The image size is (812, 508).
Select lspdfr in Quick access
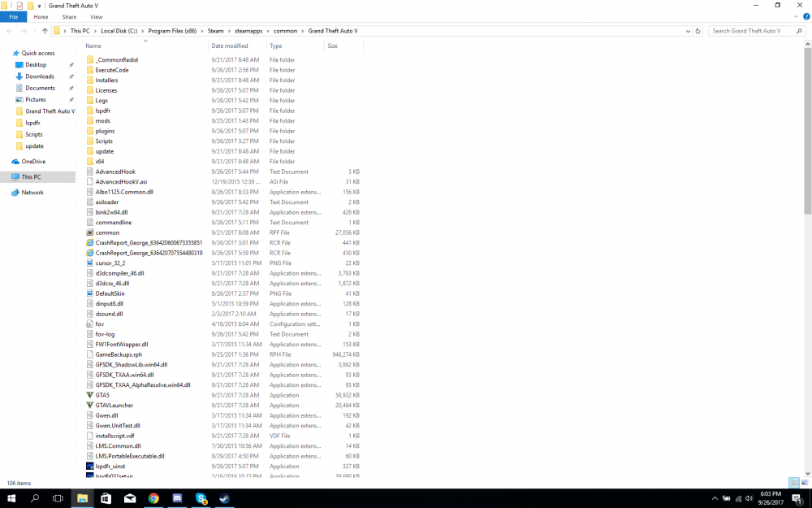pos(32,123)
